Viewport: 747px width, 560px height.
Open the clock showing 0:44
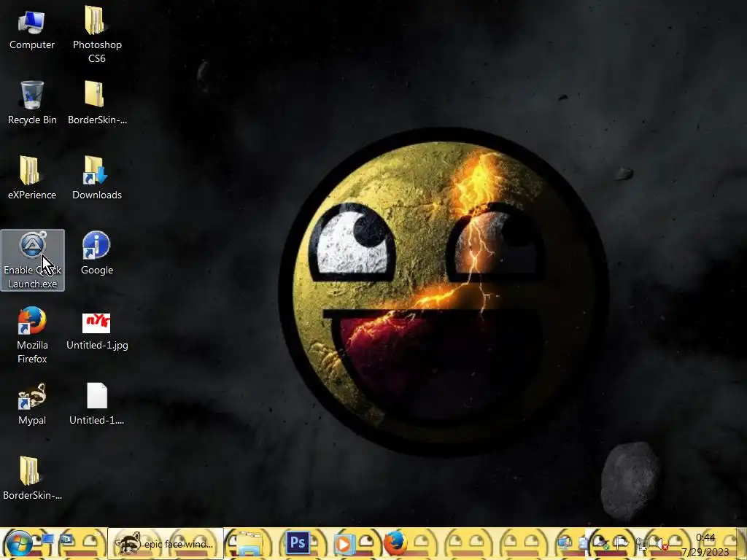click(x=705, y=545)
